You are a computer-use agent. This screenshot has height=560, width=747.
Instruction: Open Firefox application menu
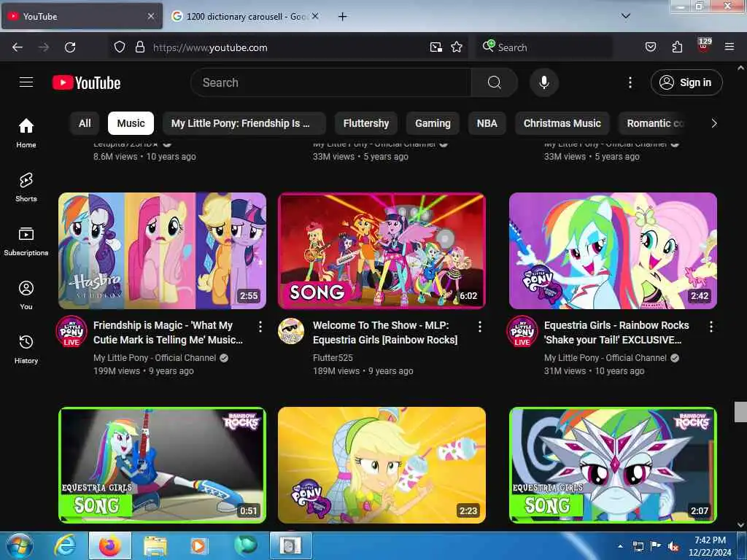pyautogui.click(x=729, y=47)
